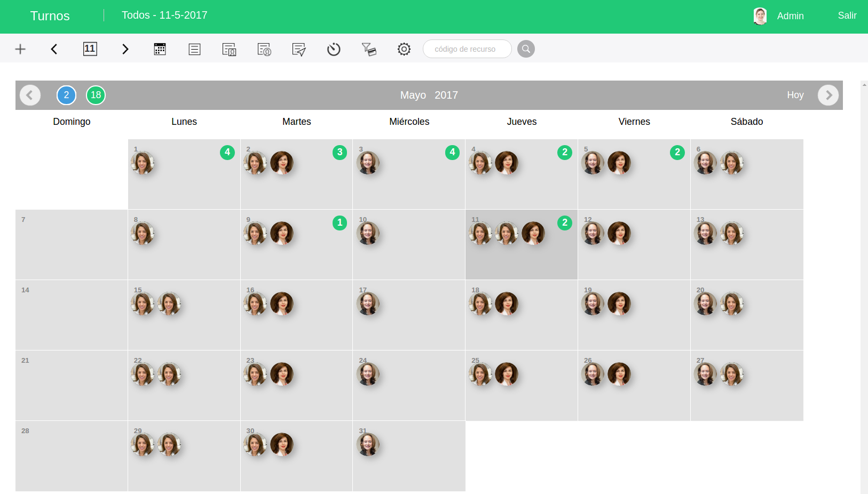
Task: Click the edit list with pencil icon
Action: click(299, 49)
